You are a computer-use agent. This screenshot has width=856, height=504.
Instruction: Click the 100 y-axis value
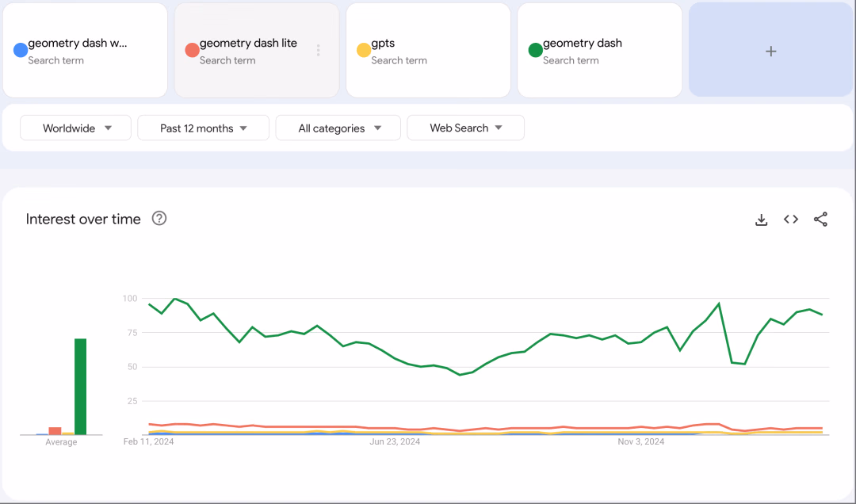pyautogui.click(x=130, y=298)
